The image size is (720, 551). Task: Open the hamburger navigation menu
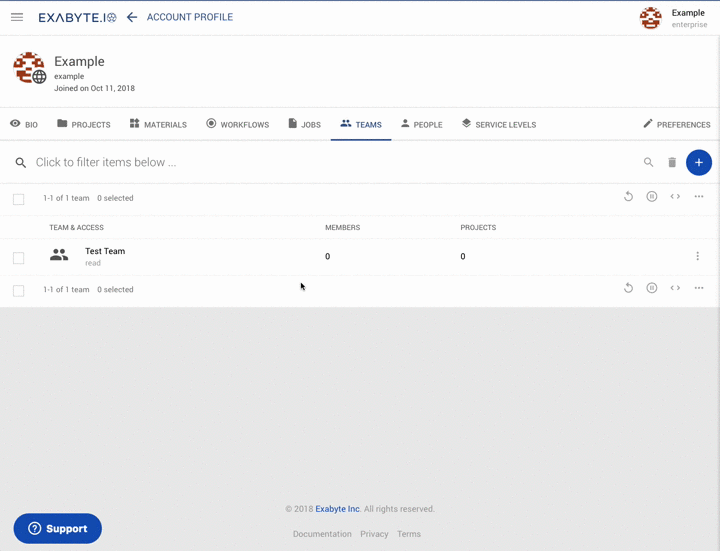click(17, 17)
